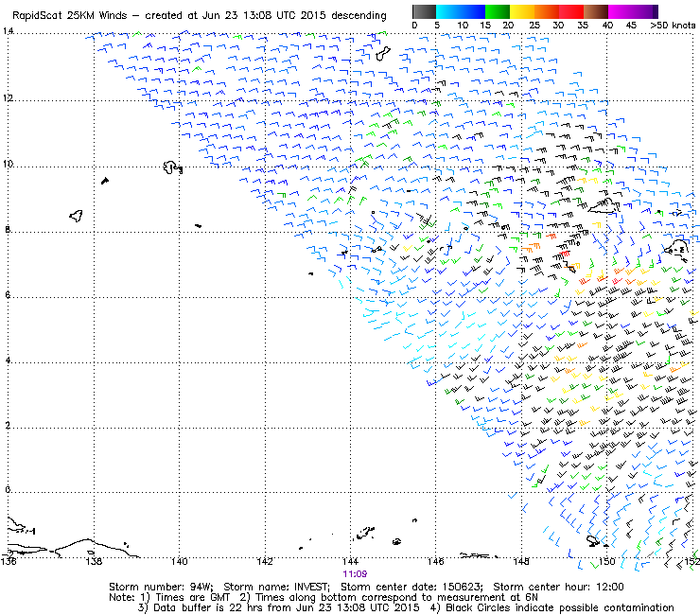Click the 'Storm center date: 150623' text

coord(411,587)
